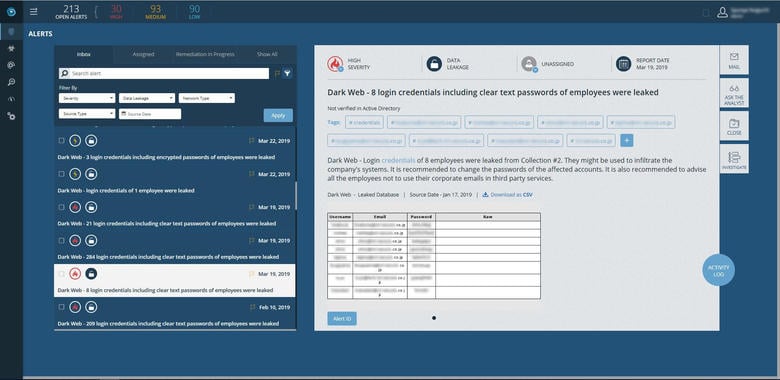
Task: Open the Activity Log round button
Action: coord(718,270)
